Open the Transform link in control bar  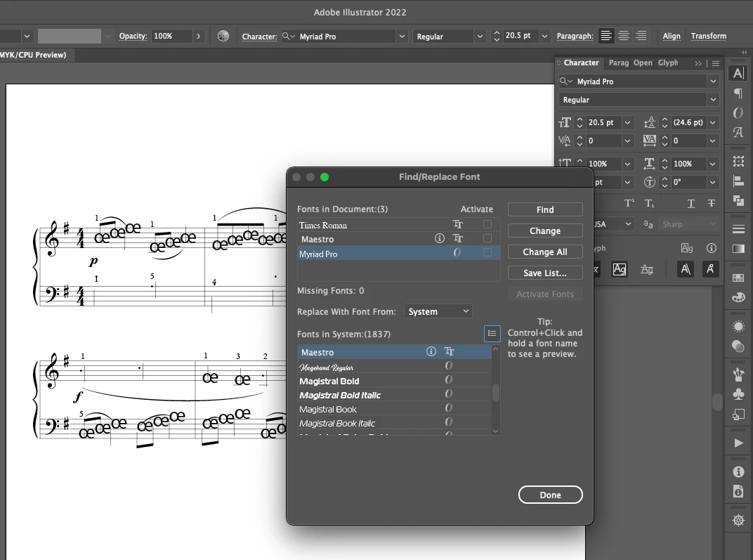(708, 36)
